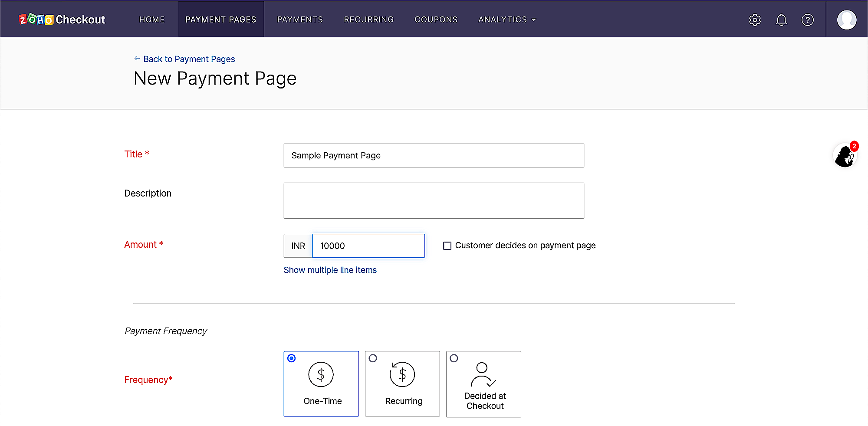Click the Decided at Checkout person icon
The width and height of the screenshot is (868, 426).
483,374
